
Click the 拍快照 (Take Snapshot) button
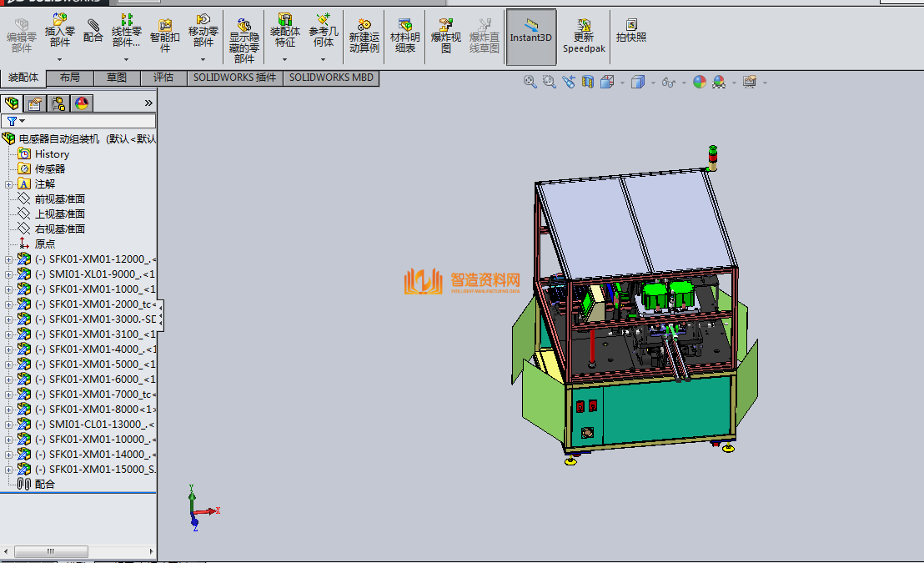click(630, 31)
